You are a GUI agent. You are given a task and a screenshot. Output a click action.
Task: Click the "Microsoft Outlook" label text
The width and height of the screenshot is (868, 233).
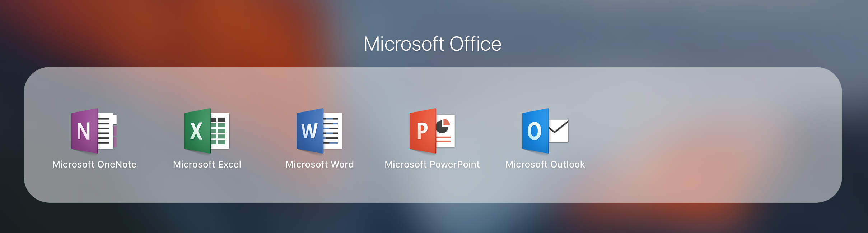click(545, 164)
